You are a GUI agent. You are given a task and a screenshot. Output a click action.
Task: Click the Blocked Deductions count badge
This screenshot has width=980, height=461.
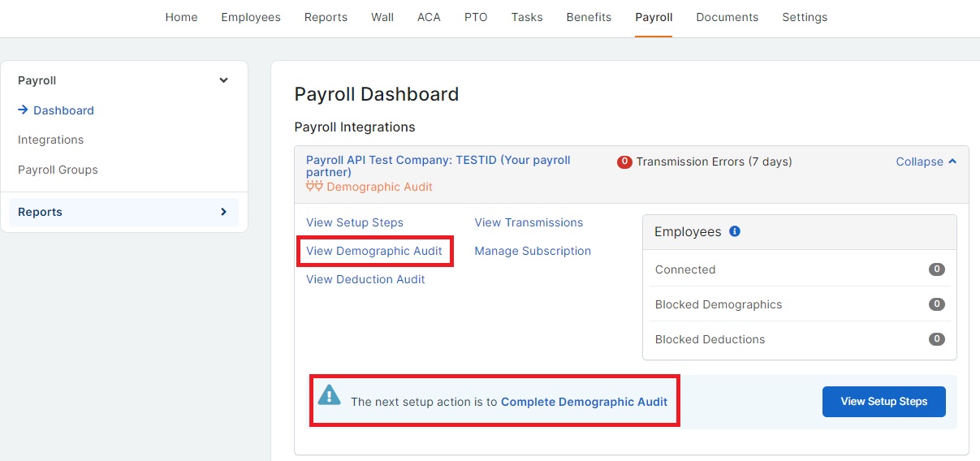(x=937, y=339)
